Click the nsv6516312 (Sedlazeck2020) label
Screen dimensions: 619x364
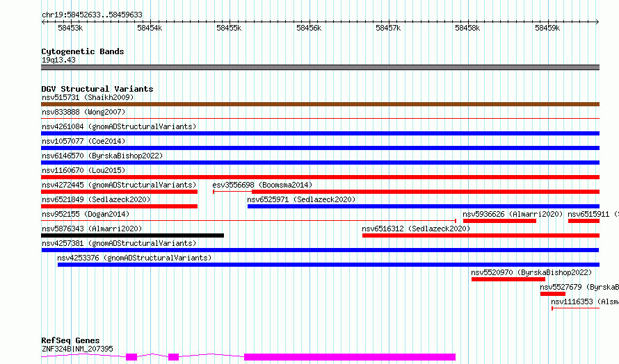416,229
